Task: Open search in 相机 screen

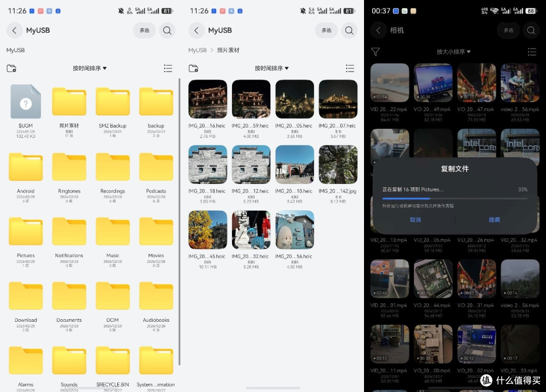Action: pyautogui.click(x=531, y=30)
